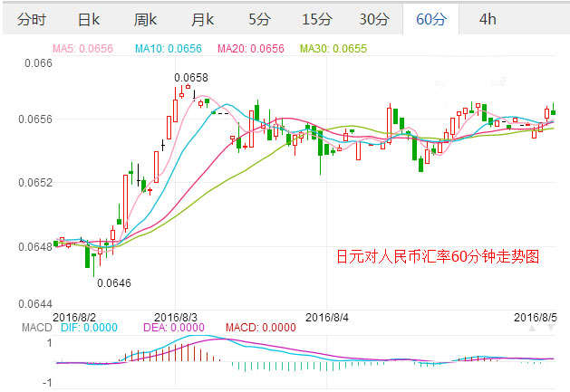Click the 0.0658 high price marker
The height and width of the screenshot is (392, 570).
190,78
